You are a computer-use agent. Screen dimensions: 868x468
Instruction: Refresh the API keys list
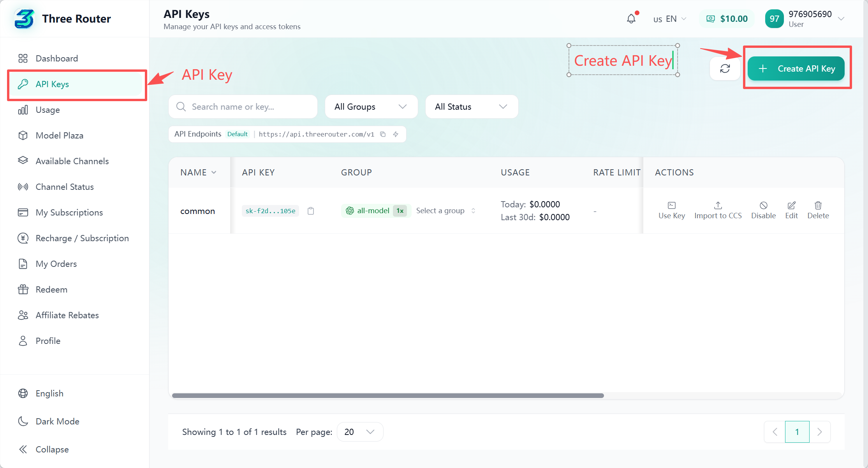(x=725, y=68)
